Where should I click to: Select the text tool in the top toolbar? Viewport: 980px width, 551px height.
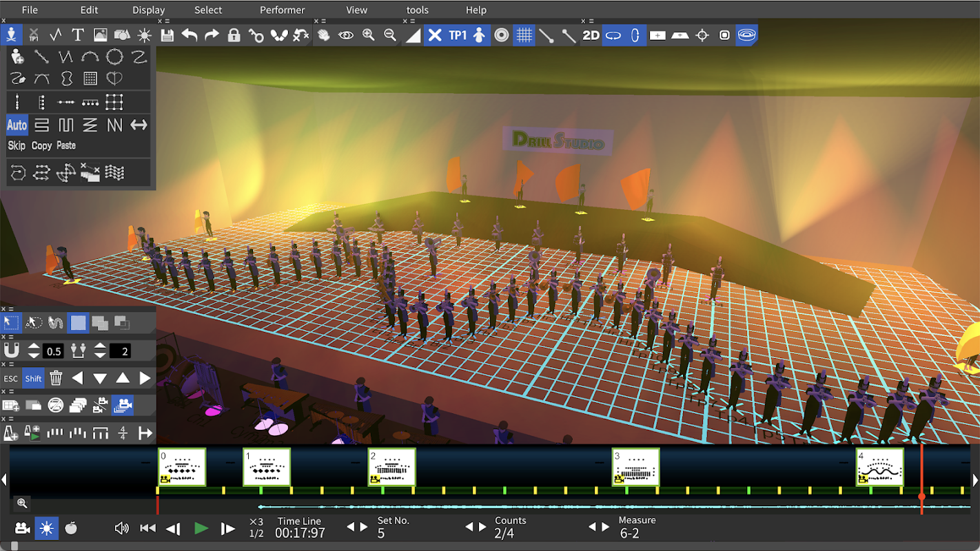[x=78, y=35]
